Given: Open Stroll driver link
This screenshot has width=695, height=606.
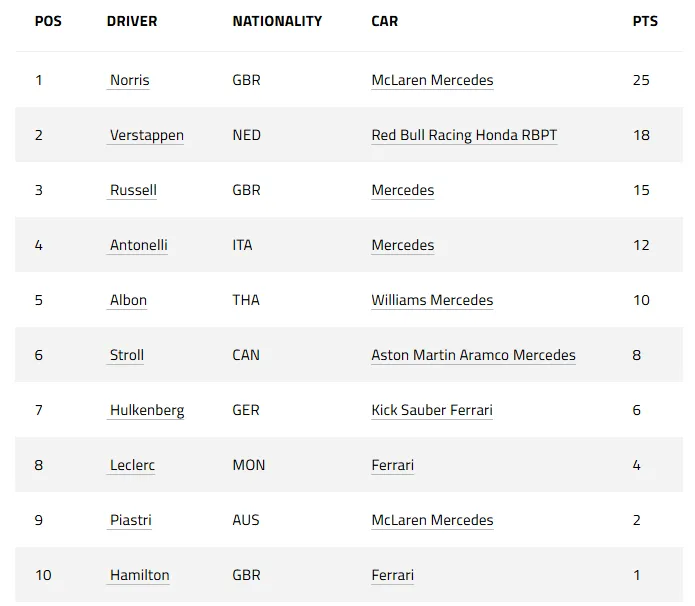Looking at the screenshot, I should click(x=127, y=355).
